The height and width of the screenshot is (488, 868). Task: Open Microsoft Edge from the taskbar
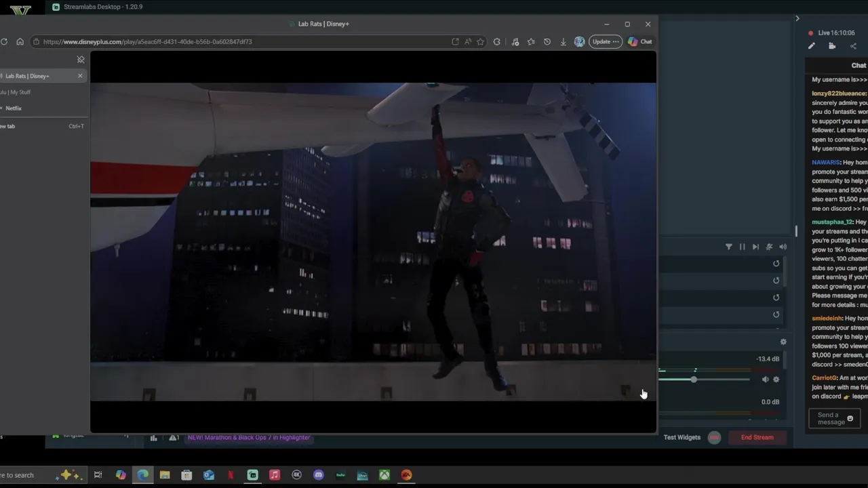point(142,475)
